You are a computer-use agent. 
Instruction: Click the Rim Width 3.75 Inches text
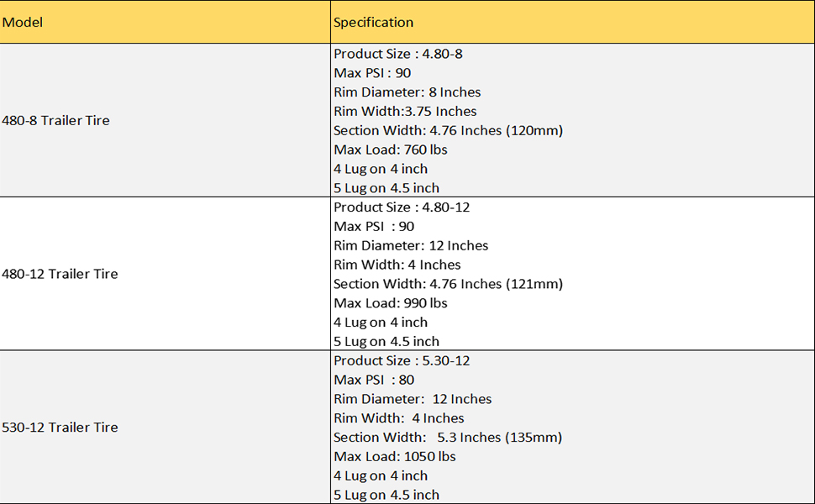405,112
